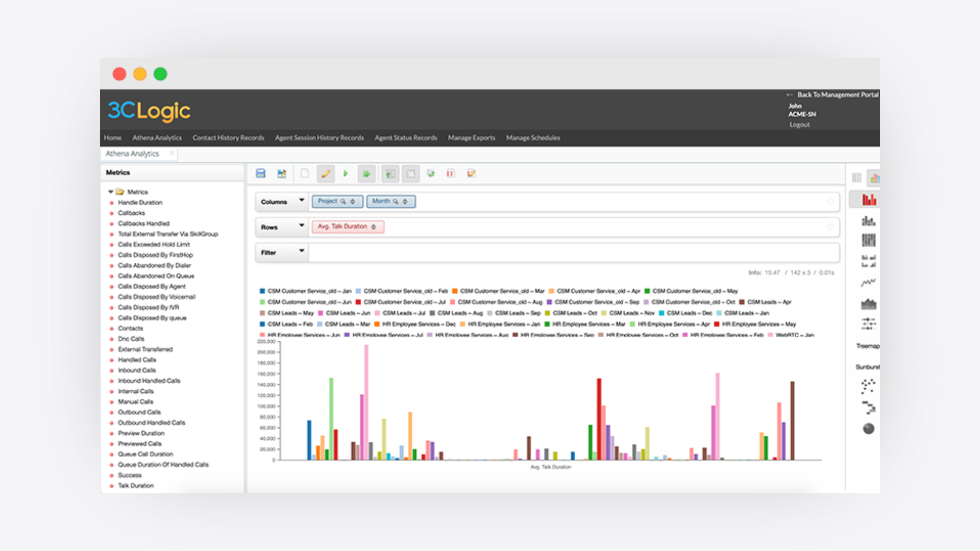The height and width of the screenshot is (551, 980).
Task: Click the Save As icon with pencil
Action: click(x=282, y=173)
